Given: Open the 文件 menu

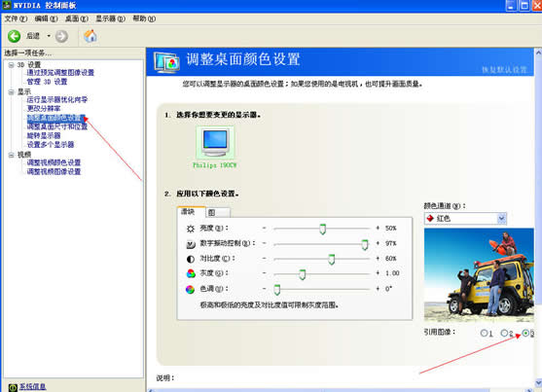Looking at the screenshot, I should pyautogui.click(x=16, y=18).
